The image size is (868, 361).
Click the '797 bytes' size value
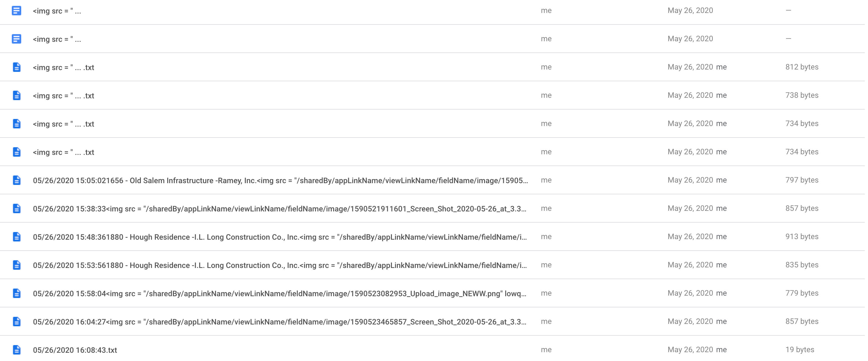click(802, 180)
